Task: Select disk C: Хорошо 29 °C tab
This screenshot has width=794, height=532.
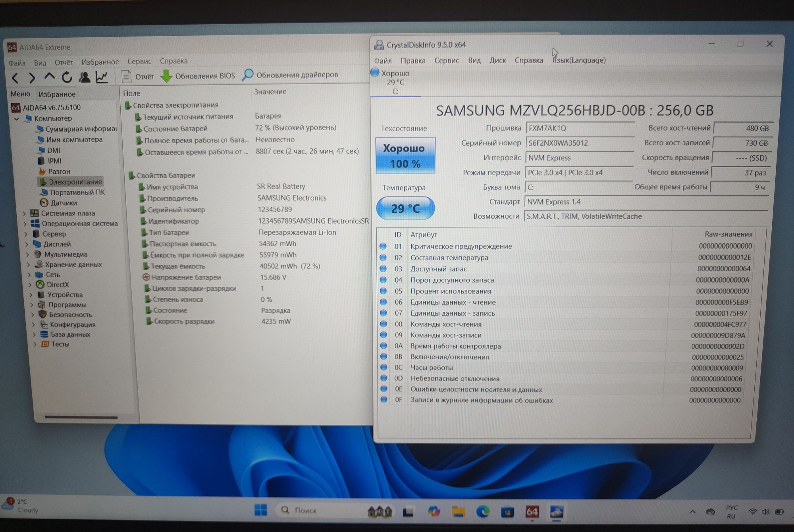Action: coord(395,82)
